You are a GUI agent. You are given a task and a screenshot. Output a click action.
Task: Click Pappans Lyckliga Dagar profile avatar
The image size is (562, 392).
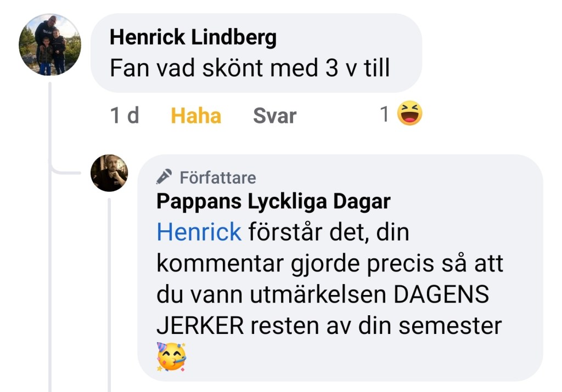pos(109,173)
